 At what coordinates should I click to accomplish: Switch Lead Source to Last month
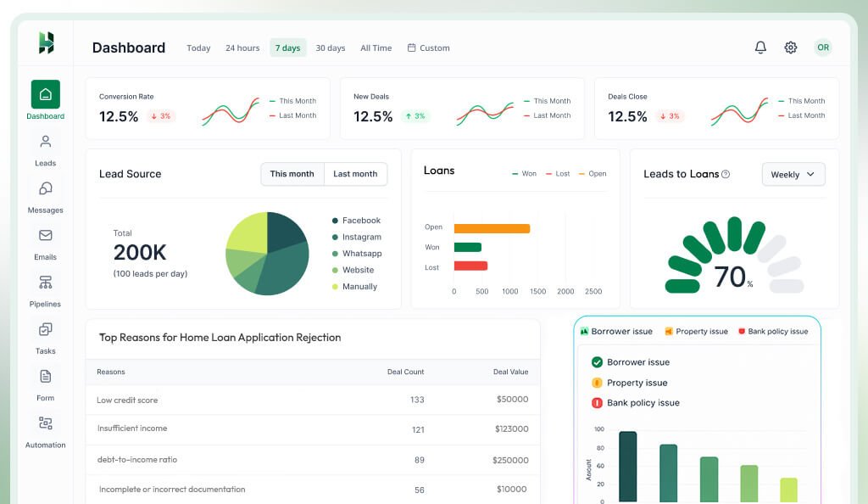(x=355, y=174)
